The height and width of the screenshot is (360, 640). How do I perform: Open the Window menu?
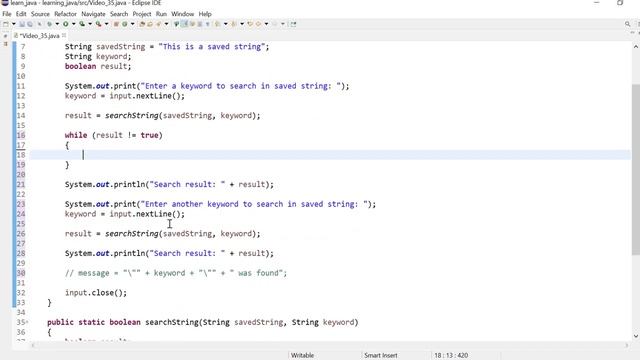click(182, 14)
